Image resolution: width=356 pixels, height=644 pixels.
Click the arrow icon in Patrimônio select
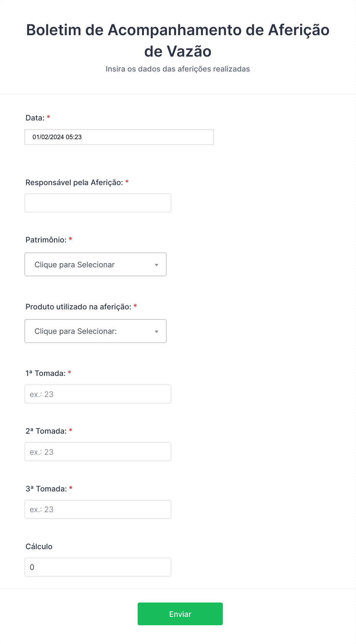(157, 265)
